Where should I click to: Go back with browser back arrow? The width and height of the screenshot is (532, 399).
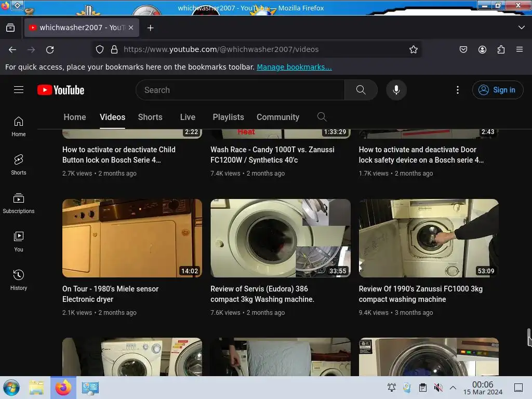point(12,49)
